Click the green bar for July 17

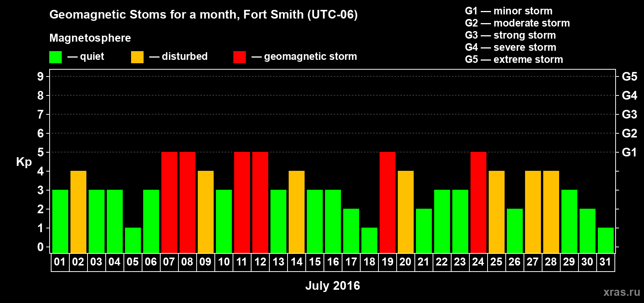[351, 231]
